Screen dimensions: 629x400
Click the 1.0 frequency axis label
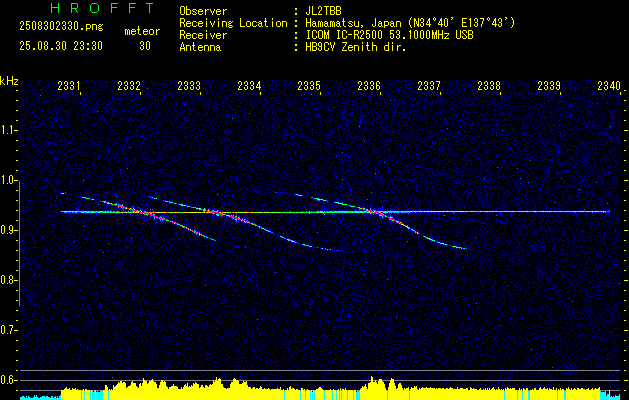click(x=9, y=181)
